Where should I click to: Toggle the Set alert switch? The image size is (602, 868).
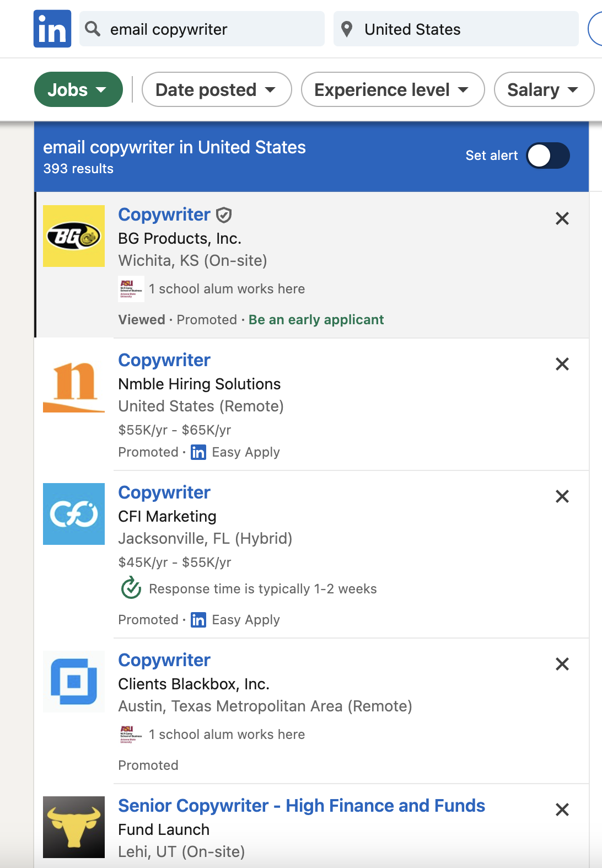point(548,156)
